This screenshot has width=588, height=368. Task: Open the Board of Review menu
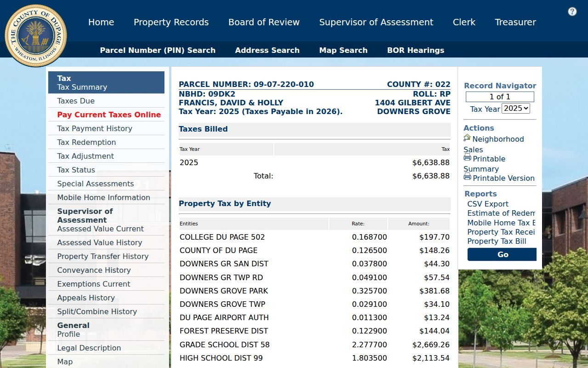point(264,22)
